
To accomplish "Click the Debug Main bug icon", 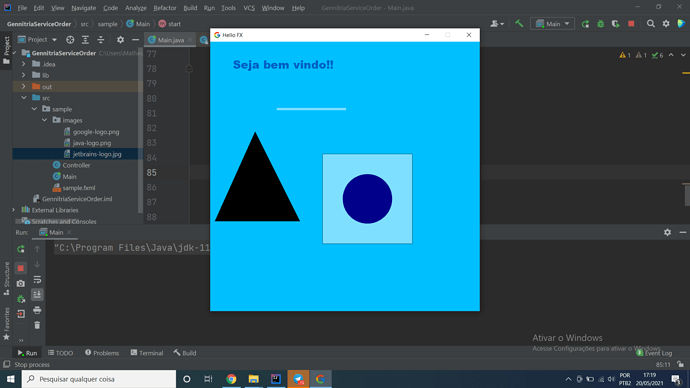I will click(600, 24).
